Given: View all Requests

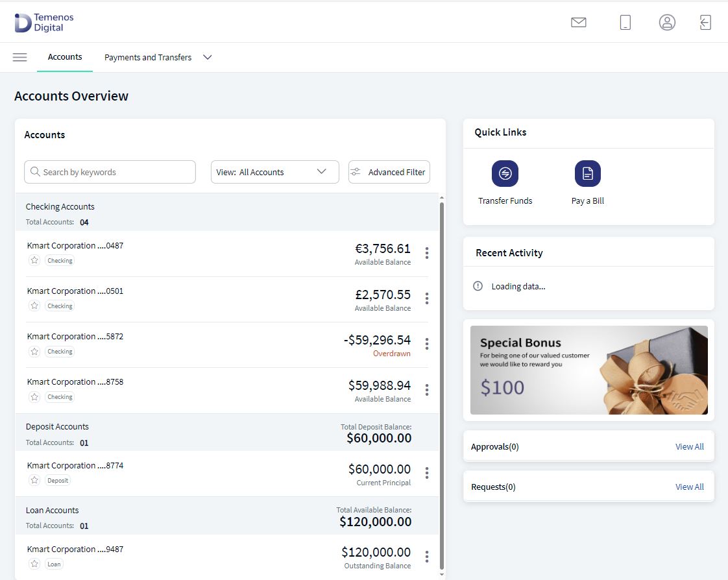Looking at the screenshot, I should 690,487.
